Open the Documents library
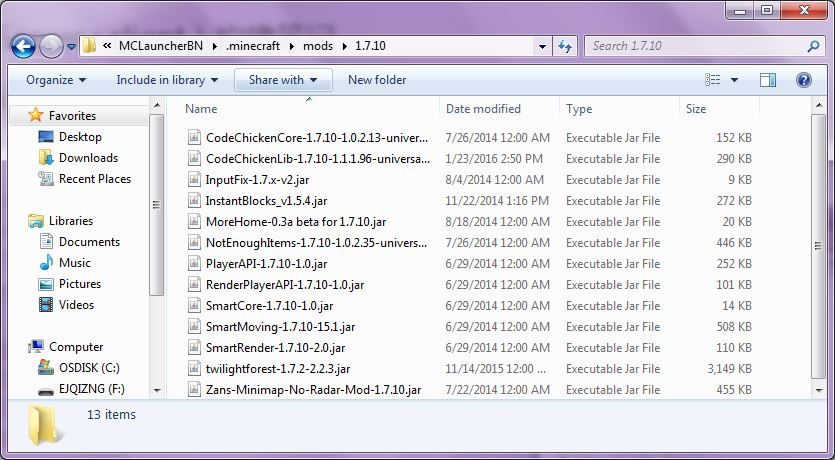835x460 pixels. click(x=89, y=242)
